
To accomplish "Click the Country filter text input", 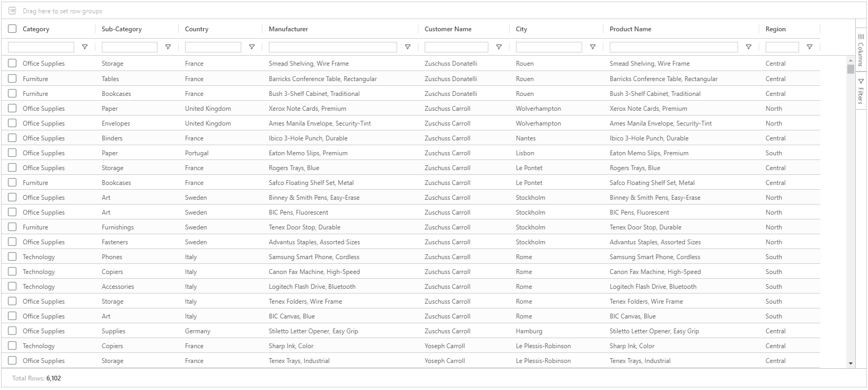I will (x=213, y=47).
